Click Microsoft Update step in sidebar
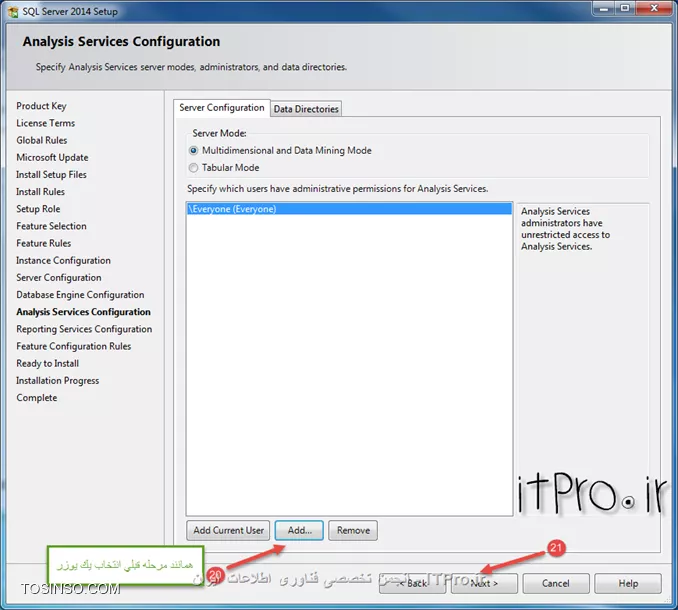This screenshot has width=678, height=610. (x=52, y=158)
